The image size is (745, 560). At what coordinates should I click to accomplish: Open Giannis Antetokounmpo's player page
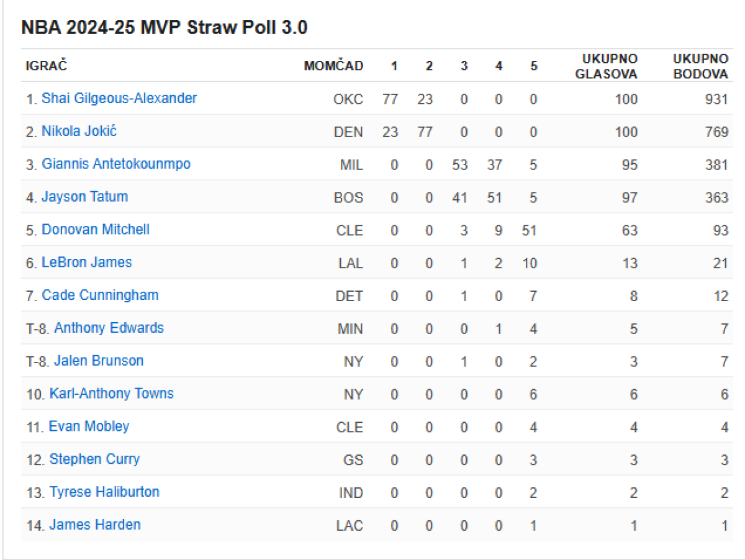pyautogui.click(x=116, y=164)
